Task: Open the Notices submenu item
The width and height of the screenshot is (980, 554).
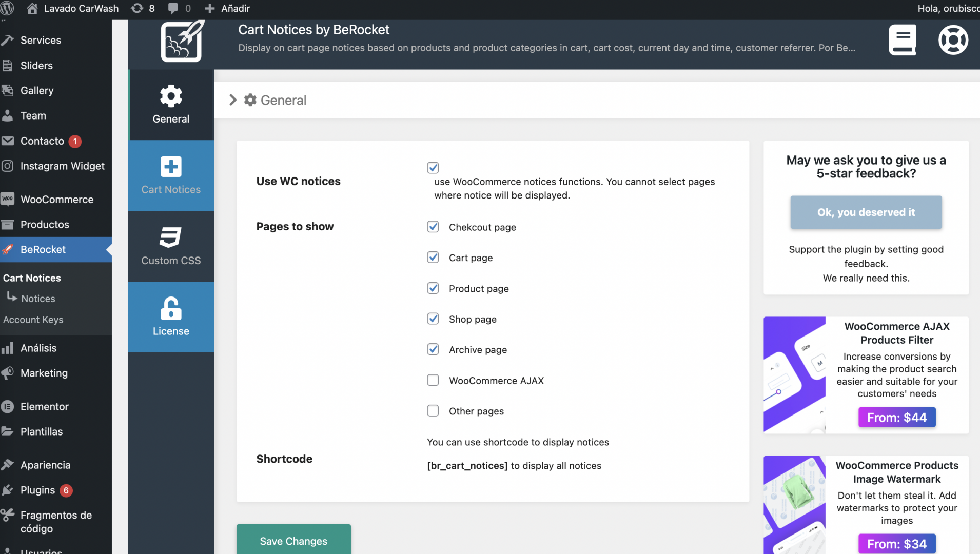Action: tap(38, 299)
